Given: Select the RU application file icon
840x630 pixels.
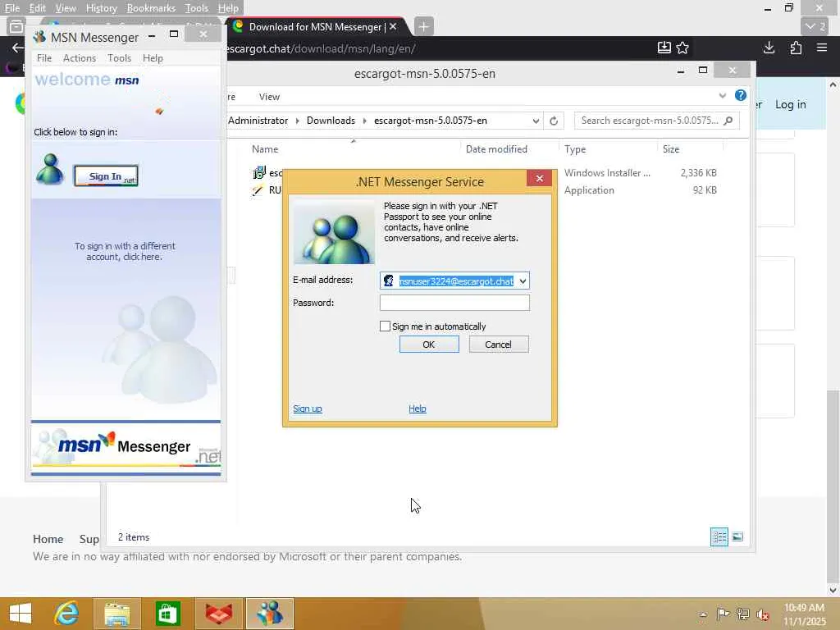Looking at the screenshot, I should tap(258, 190).
